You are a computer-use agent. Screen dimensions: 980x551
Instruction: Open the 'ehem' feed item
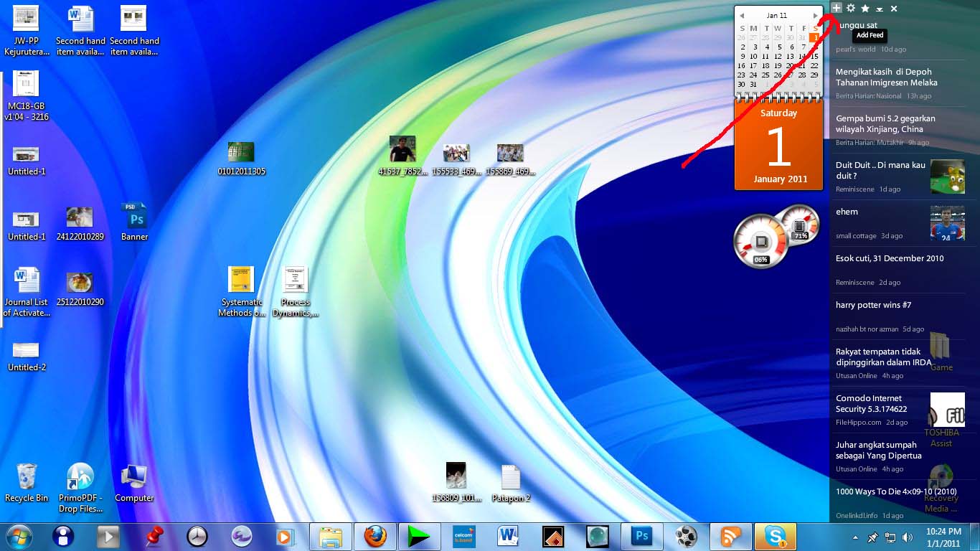900,225
